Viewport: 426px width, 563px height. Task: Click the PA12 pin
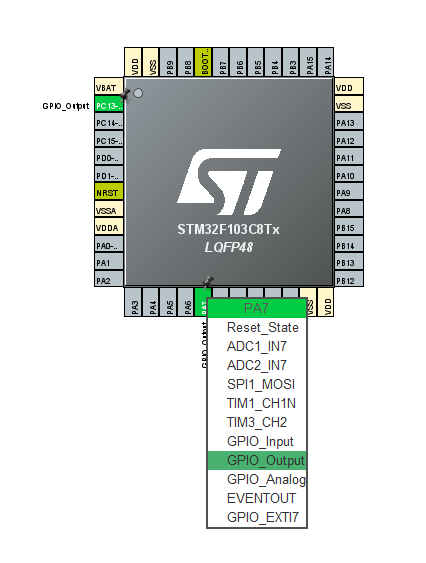click(x=349, y=140)
